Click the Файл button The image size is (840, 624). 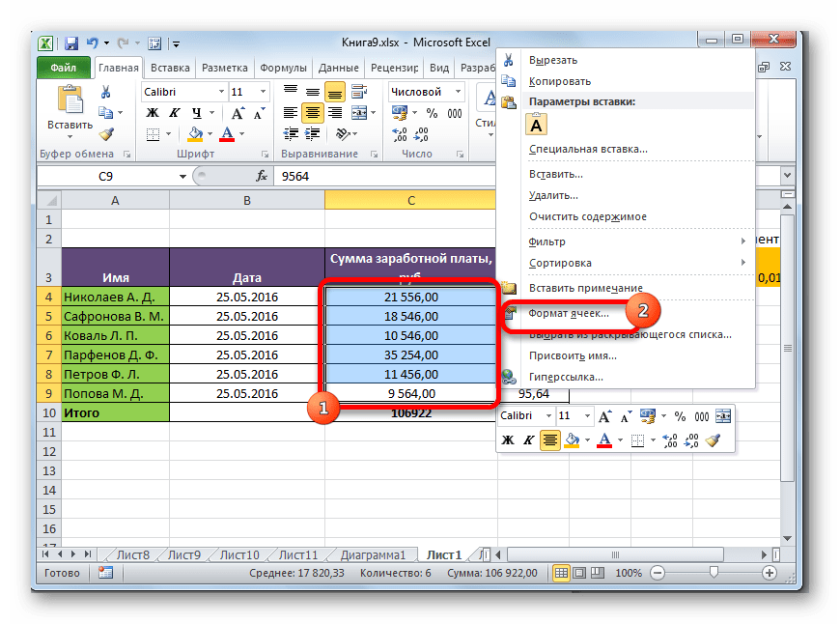point(64,69)
